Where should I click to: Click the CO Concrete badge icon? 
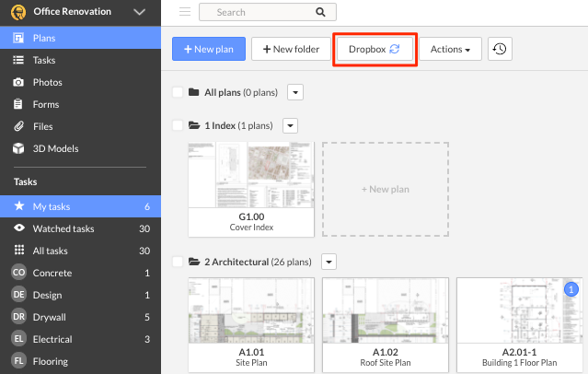[x=18, y=273]
